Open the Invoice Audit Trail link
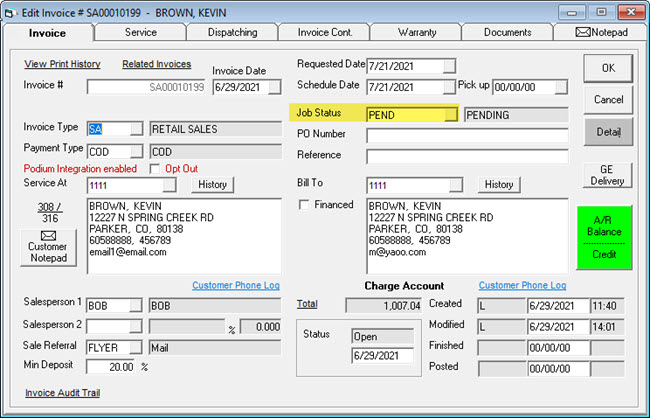The image size is (650, 418). click(x=63, y=393)
